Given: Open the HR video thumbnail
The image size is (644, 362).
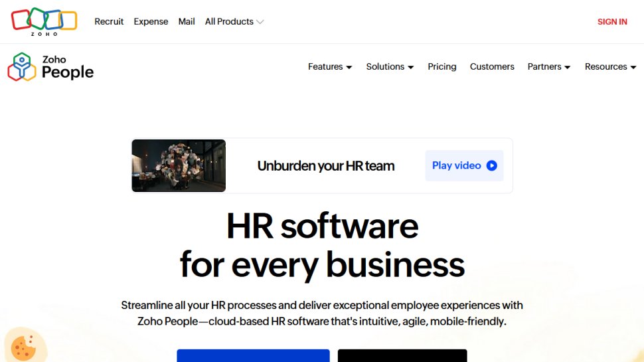Looking at the screenshot, I should (179, 165).
